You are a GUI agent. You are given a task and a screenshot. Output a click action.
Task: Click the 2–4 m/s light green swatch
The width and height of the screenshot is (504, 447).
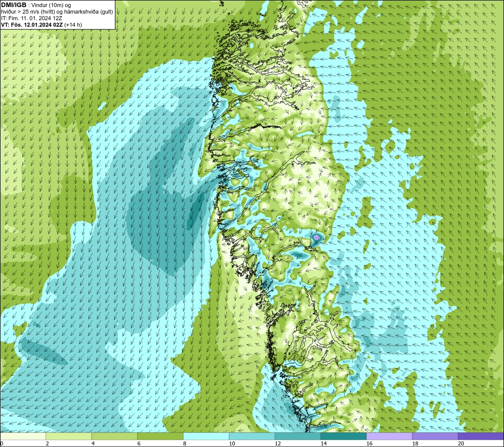(x=69, y=436)
